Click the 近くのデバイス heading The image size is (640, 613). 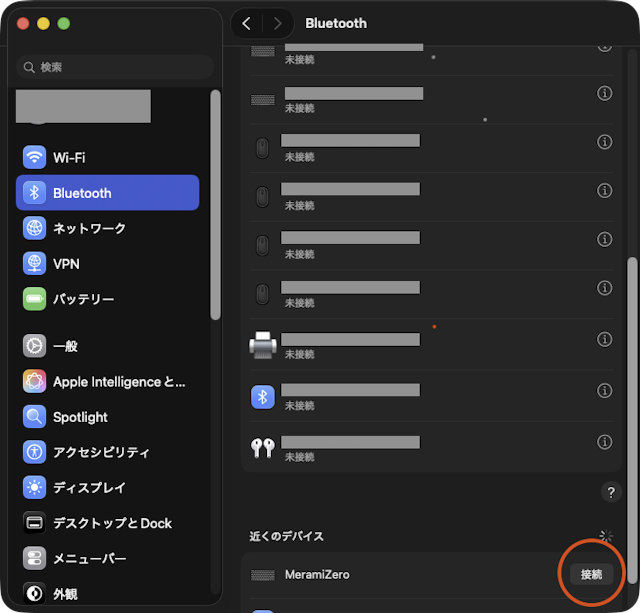(287, 536)
